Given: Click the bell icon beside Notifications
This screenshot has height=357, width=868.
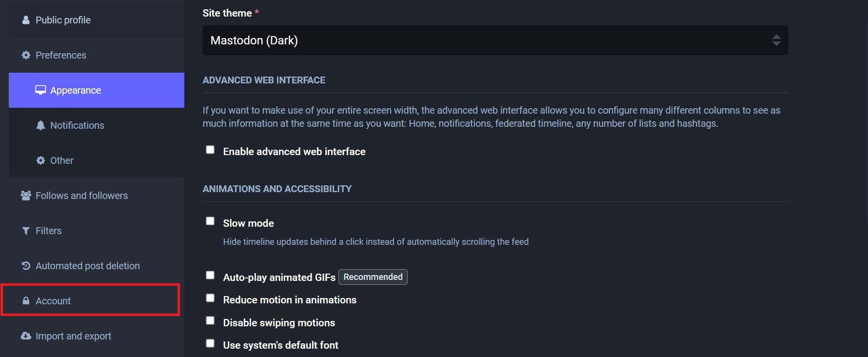Looking at the screenshot, I should (x=40, y=125).
